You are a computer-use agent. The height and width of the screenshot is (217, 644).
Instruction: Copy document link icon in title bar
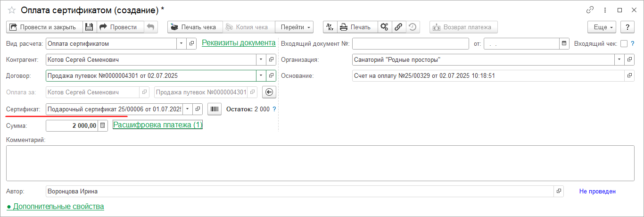590,10
